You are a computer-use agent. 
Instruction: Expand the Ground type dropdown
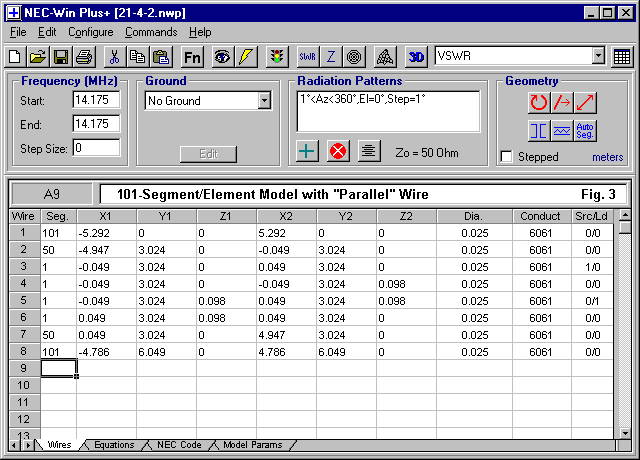264,101
